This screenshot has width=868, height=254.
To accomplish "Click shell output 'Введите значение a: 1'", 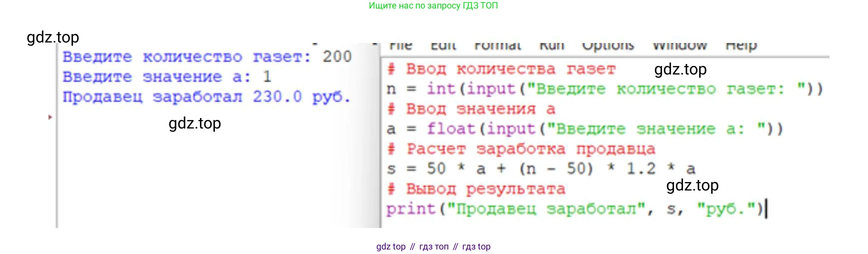I will [x=167, y=77].
